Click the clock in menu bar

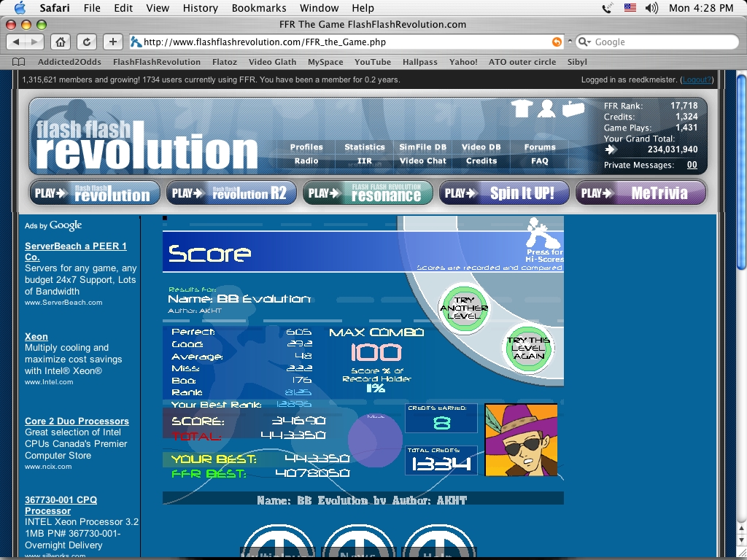tap(701, 7)
